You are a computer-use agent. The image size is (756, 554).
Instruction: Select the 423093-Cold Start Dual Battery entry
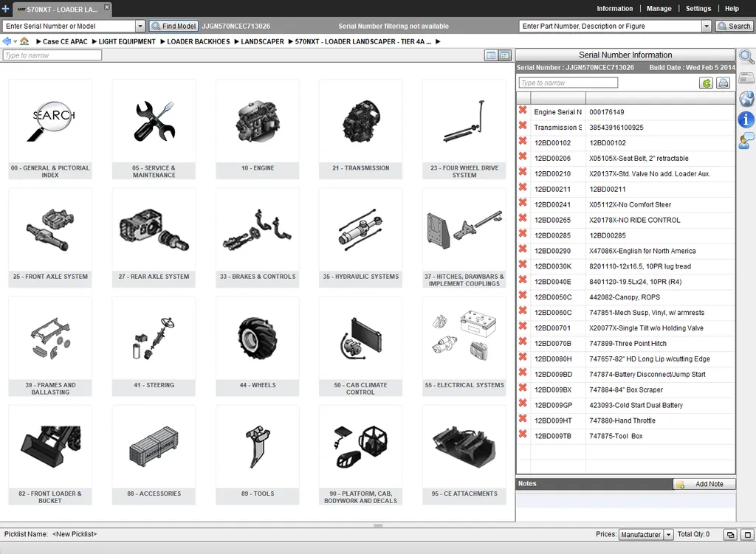[x=636, y=405]
